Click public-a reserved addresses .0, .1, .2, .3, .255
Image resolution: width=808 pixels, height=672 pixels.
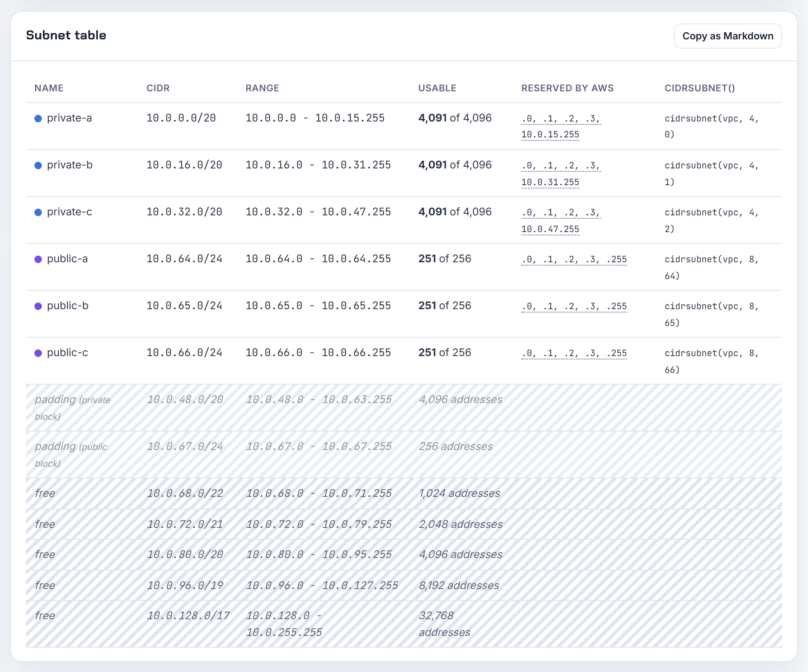tap(574, 259)
